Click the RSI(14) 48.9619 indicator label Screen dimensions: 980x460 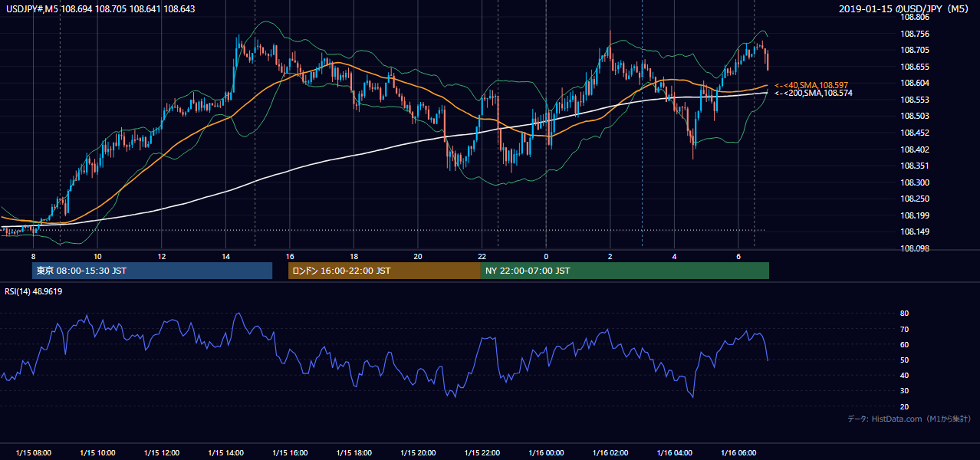pos(34,291)
